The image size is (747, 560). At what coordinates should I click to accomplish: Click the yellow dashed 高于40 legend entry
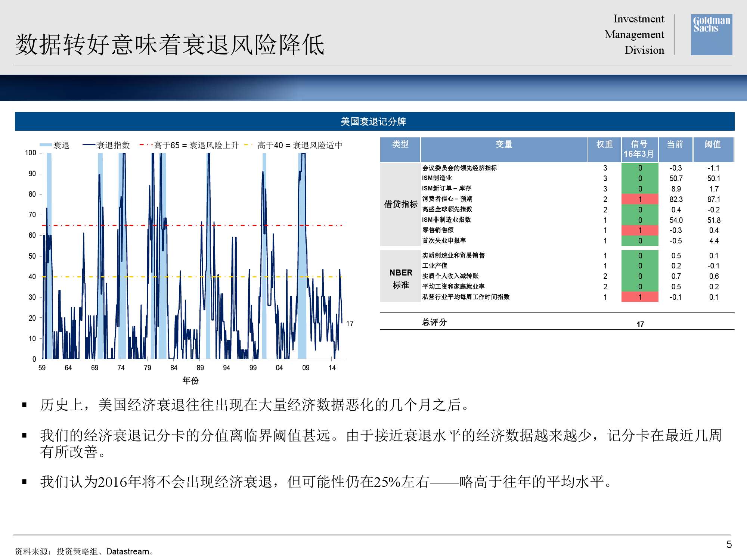tap(293, 145)
